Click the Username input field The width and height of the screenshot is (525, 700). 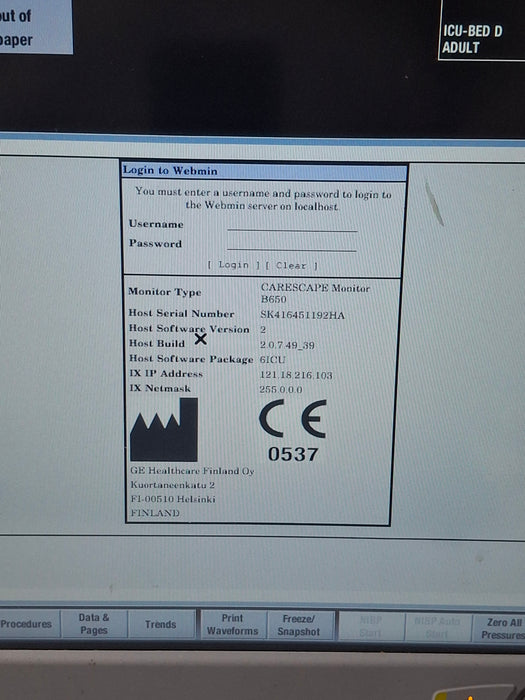pos(292,225)
